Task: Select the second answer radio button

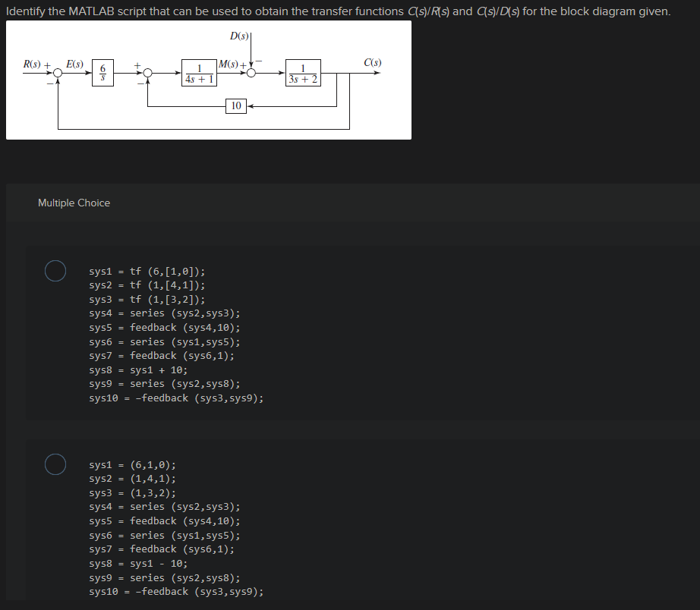Action: pyautogui.click(x=55, y=464)
